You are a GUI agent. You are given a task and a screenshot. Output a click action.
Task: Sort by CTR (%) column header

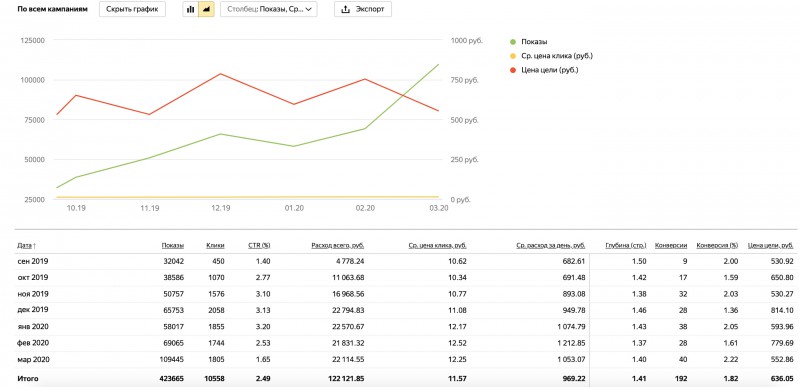tap(259, 245)
